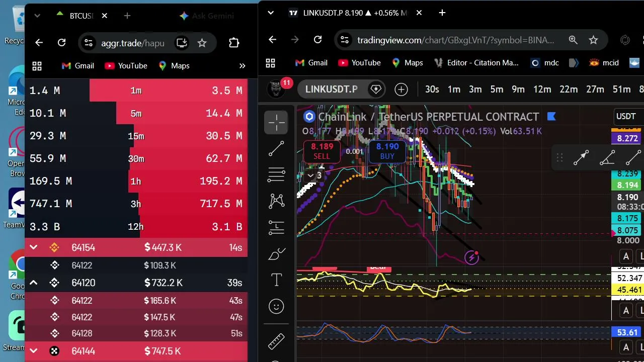Image resolution: width=644 pixels, height=362 pixels.
Task: Bookmark the aggr.trade page with the star
Action: pos(202,43)
